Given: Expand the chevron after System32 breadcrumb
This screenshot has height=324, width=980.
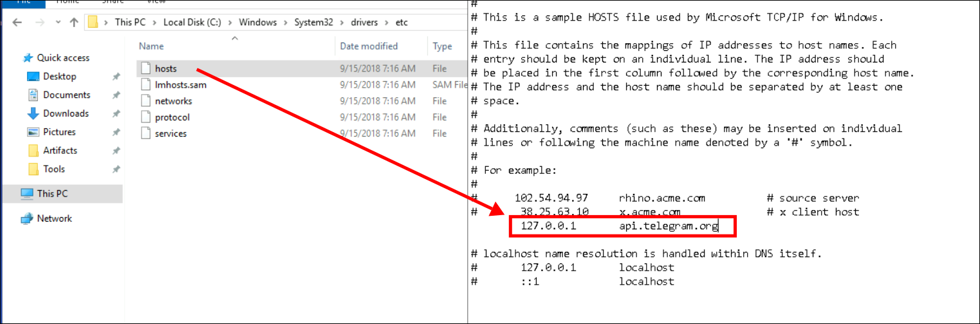Looking at the screenshot, I should pyautogui.click(x=342, y=23).
